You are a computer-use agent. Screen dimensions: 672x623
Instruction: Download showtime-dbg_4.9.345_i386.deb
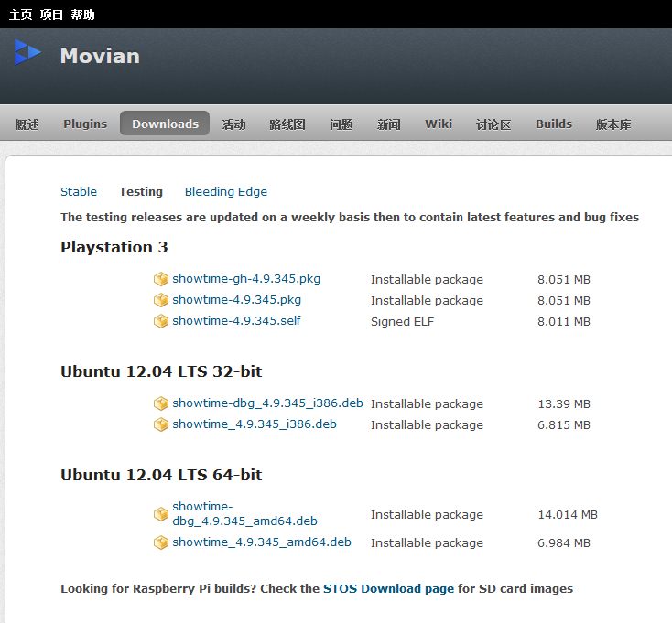(267, 403)
